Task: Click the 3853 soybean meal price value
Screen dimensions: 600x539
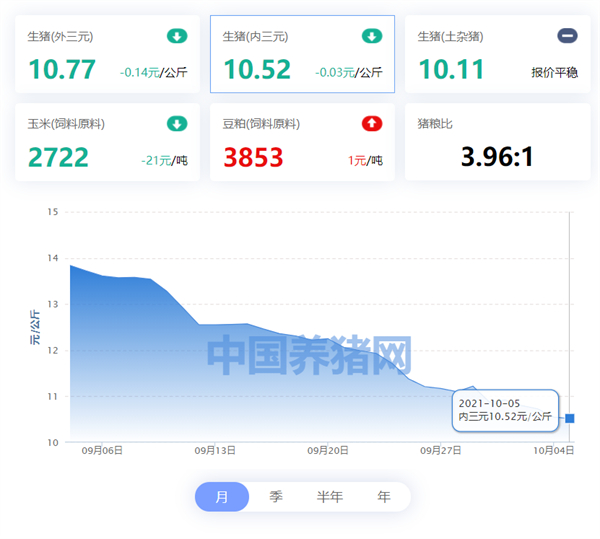Action: [x=253, y=157]
